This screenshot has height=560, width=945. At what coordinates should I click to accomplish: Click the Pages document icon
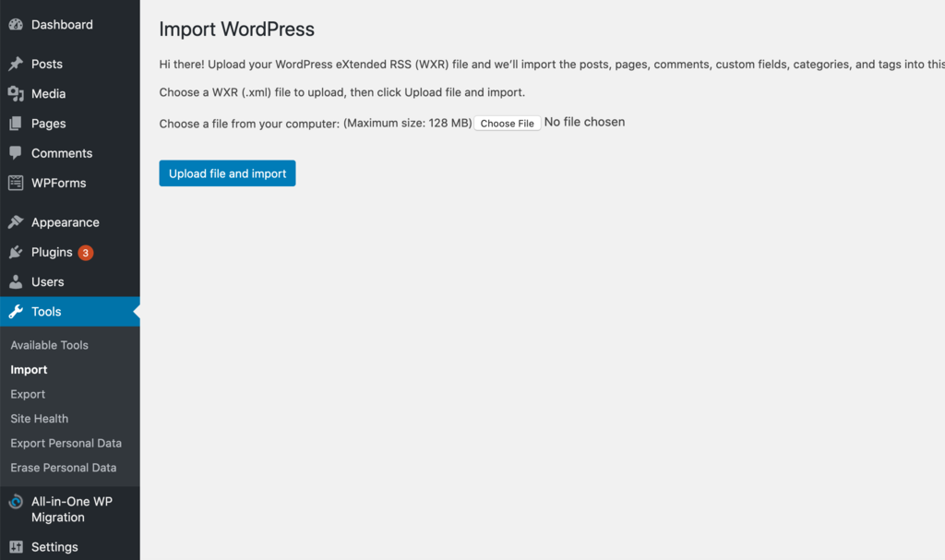16,123
